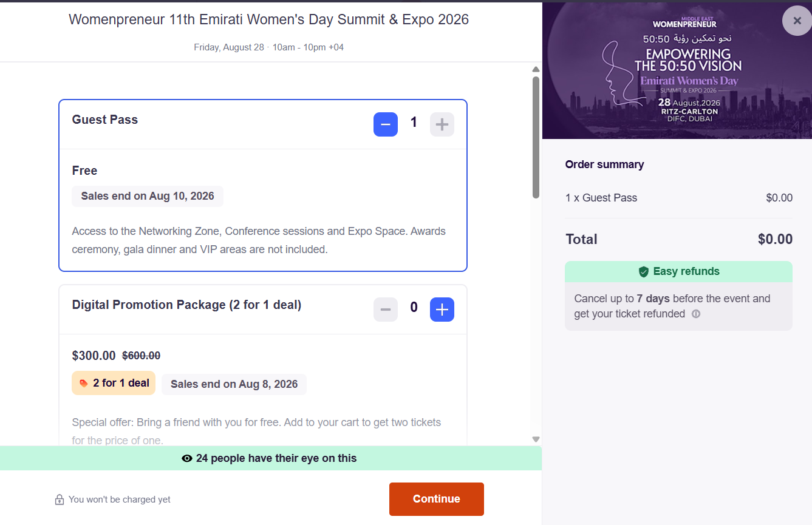The image size is (812, 525).
Task: Click the ticket list scrollbar thumb
Action: click(x=536, y=137)
